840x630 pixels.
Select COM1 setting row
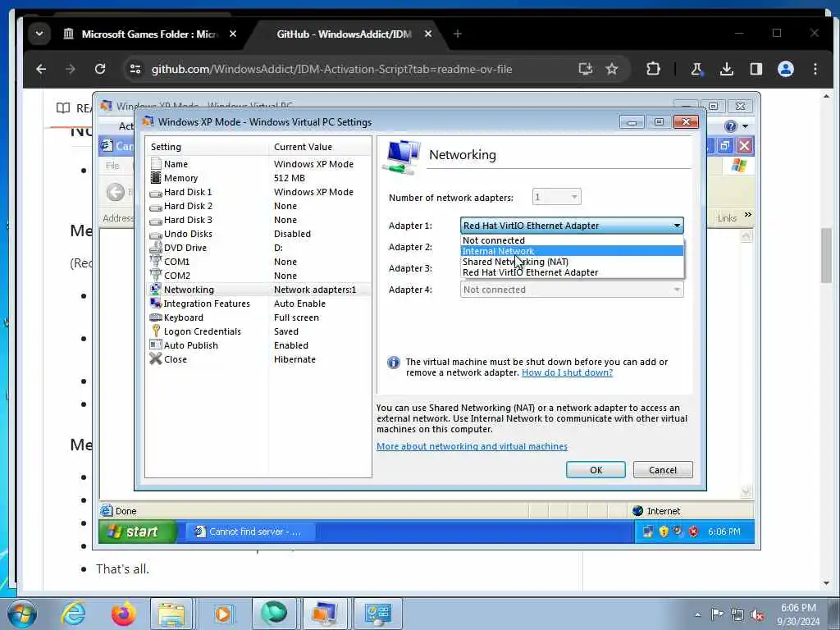258,262
